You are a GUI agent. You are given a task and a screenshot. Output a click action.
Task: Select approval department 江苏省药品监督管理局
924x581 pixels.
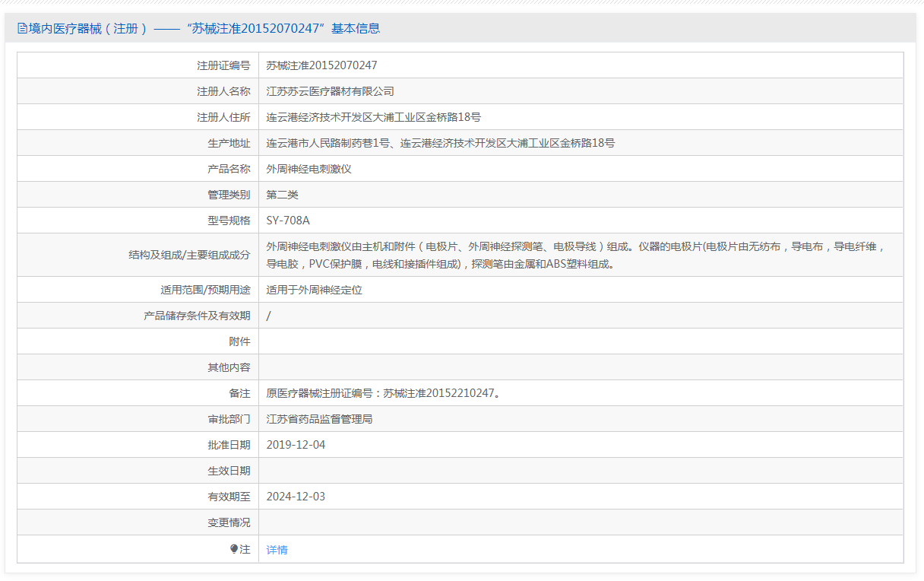[320, 419]
